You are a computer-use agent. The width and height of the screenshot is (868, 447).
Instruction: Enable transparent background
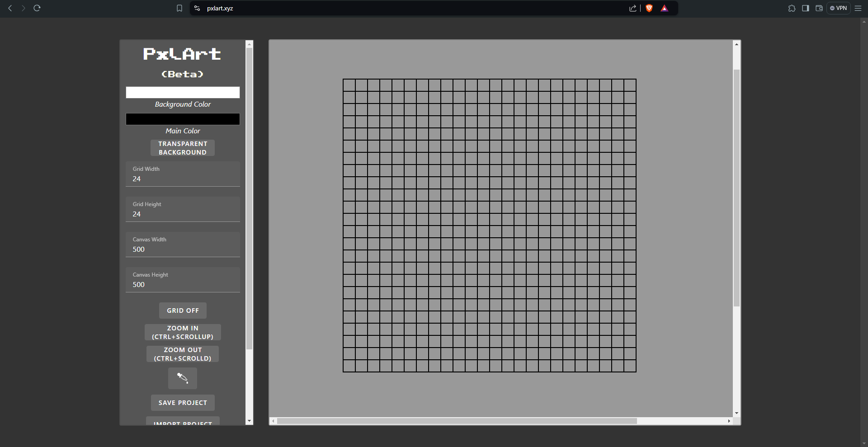click(x=183, y=148)
